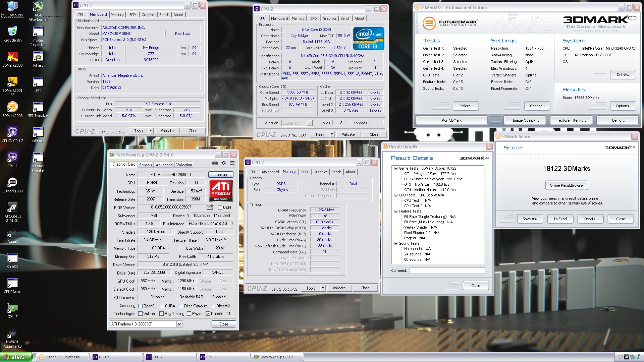
Task: Toggle DirectCompute checkbox
Action: (181, 306)
